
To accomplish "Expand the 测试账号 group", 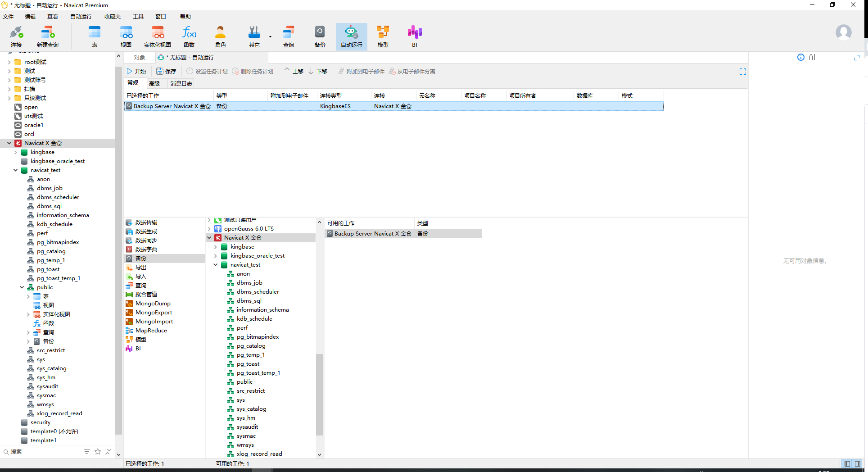I will (x=9, y=80).
